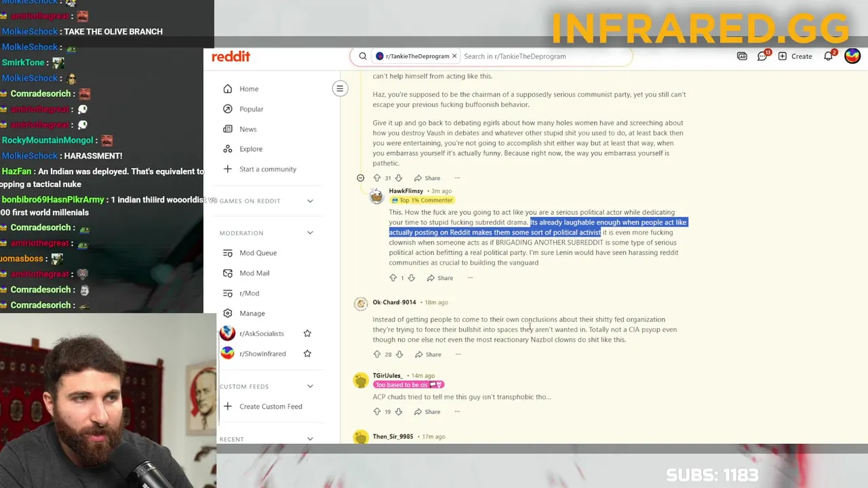Image resolution: width=868 pixels, height=488 pixels.
Task: Click the Mod Queue list icon
Action: point(227,253)
